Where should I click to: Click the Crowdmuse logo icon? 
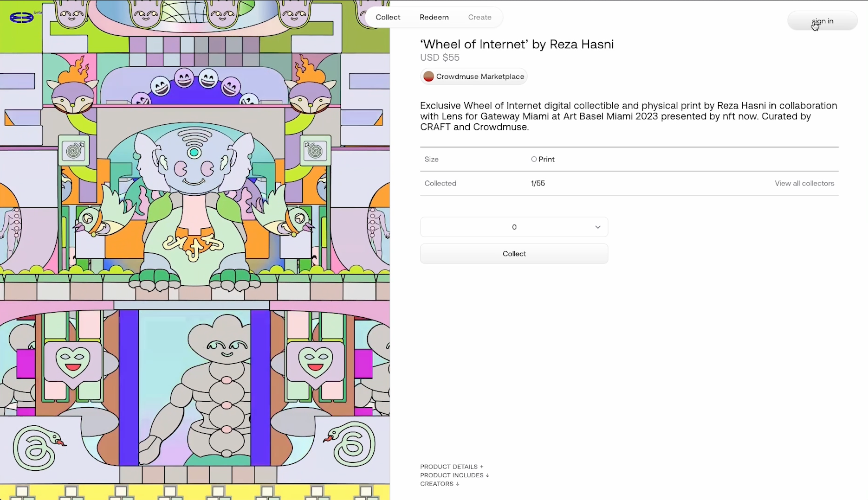[x=21, y=18]
